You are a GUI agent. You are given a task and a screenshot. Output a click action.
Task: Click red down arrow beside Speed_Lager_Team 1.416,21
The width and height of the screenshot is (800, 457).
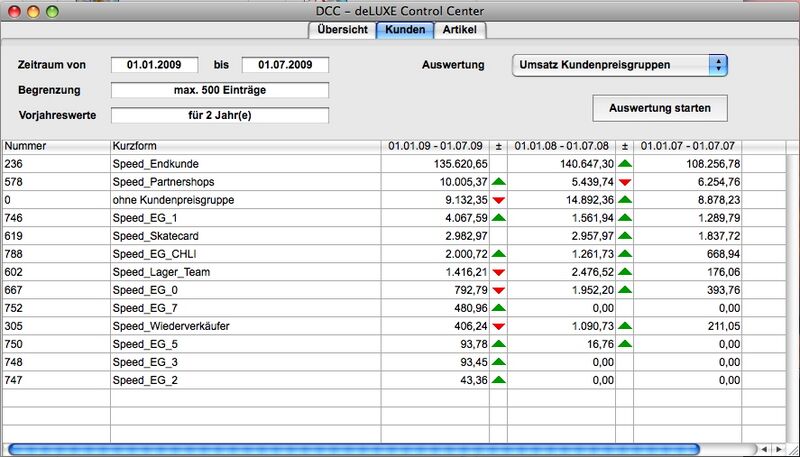click(x=498, y=272)
